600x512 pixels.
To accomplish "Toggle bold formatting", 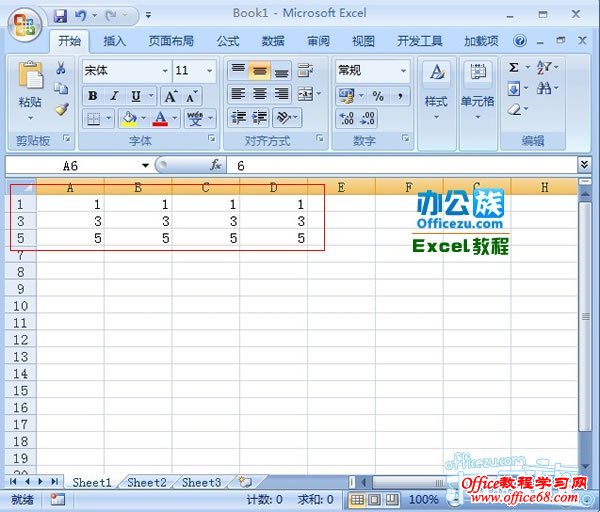I will (93, 96).
